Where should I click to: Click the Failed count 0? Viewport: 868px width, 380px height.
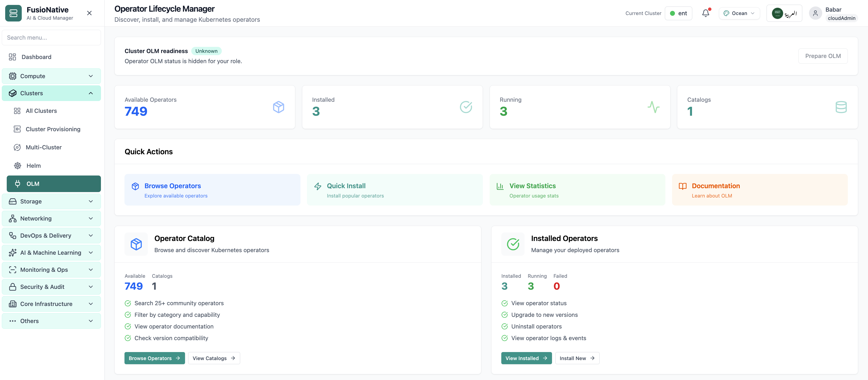point(557,286)
